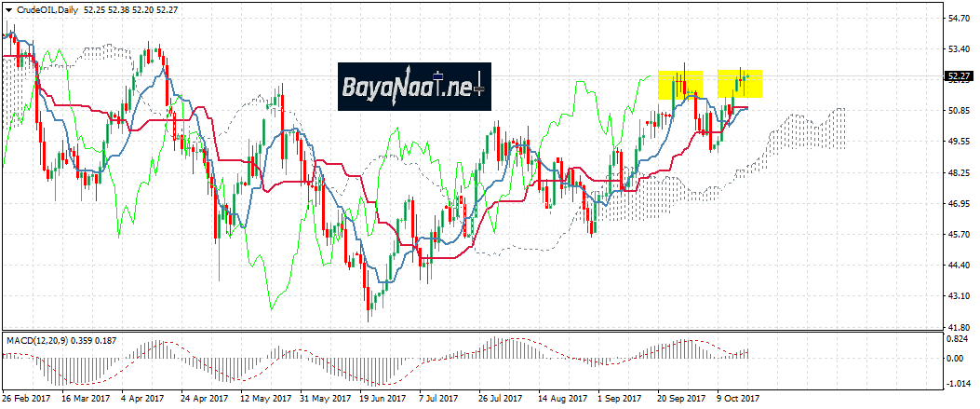Click the 48.25 level on price axis
This screenshot has height=409, width=980.
point(957,173)
